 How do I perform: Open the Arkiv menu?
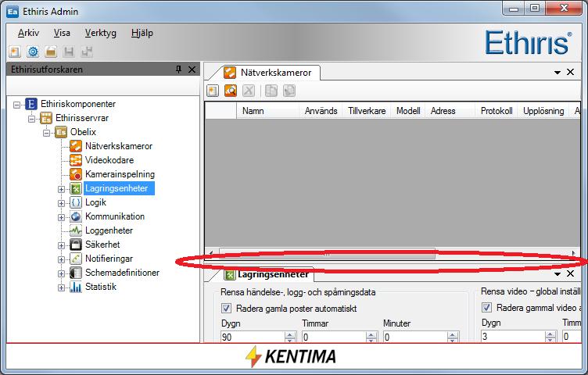28,33
